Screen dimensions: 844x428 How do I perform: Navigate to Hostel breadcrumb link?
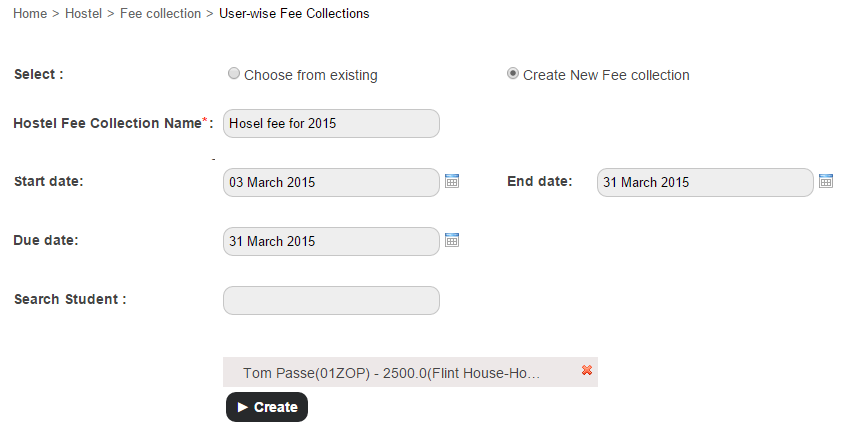pyautogui.click(x=83, y=14)
